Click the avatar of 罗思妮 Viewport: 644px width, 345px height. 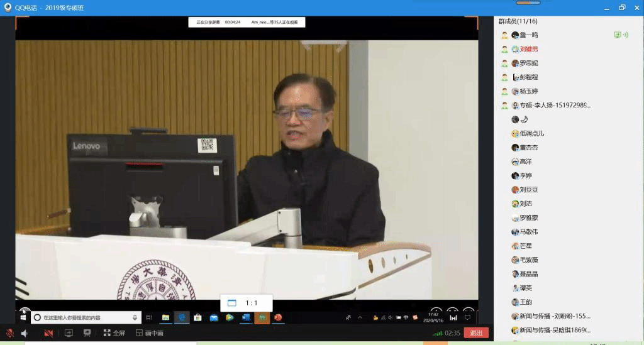click(515, 63)
